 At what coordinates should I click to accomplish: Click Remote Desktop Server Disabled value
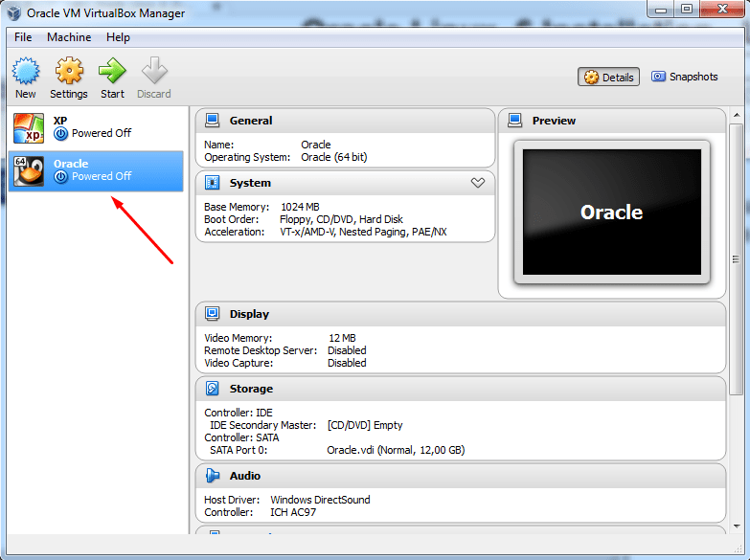pos(347,350)
